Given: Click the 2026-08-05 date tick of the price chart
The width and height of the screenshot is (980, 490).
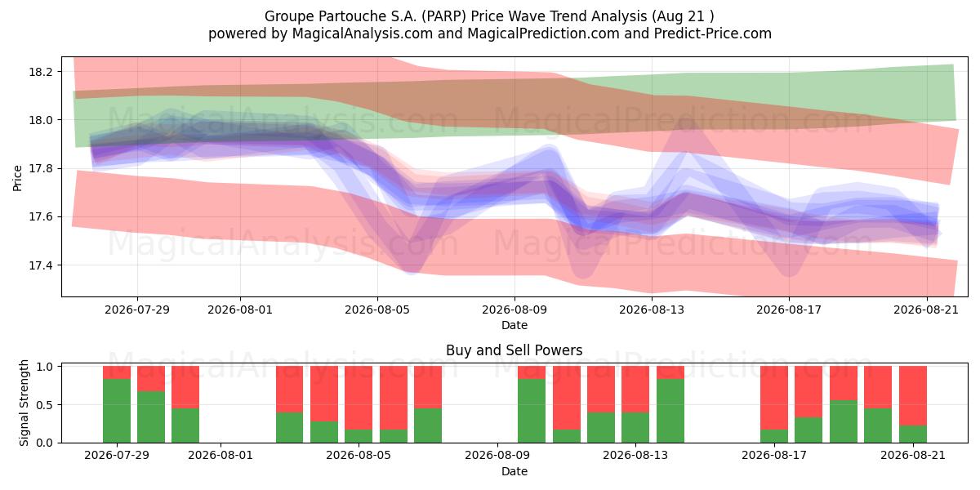Looking at the screenshot, I should coord(377,310).
